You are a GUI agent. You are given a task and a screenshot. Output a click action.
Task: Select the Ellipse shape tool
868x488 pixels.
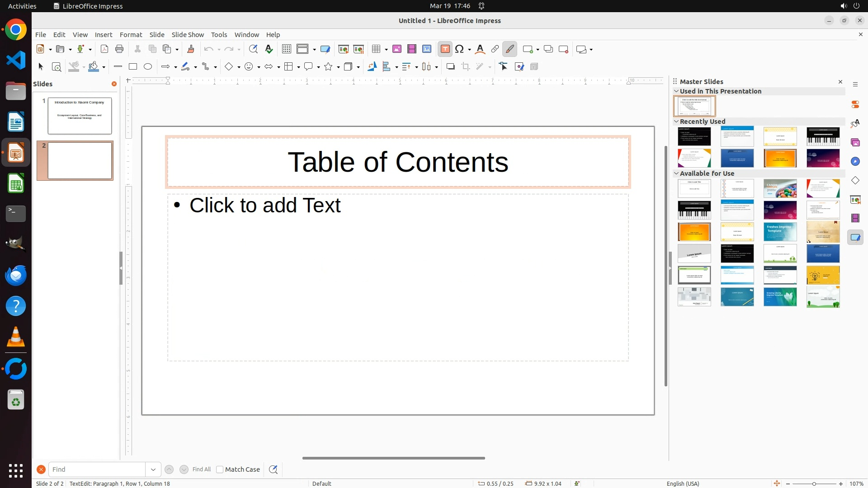pyautogui.click(x=148, y=67)
